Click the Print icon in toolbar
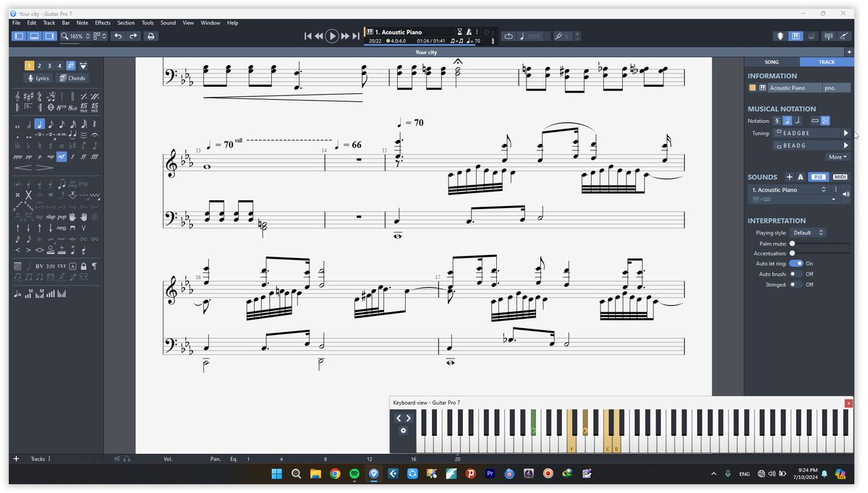868x493 pixels. point(150,36)
